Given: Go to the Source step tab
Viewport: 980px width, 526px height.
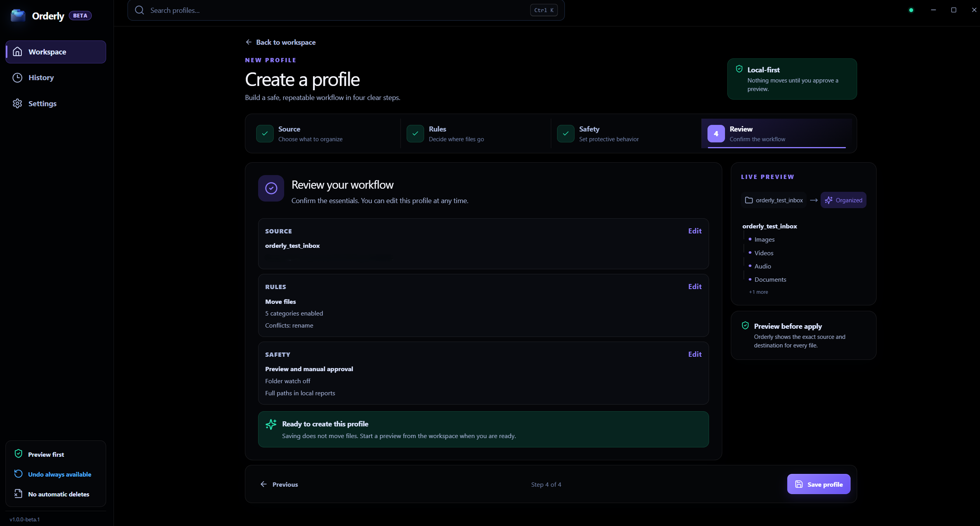Looking at the screenshot, I should [325, 133].
